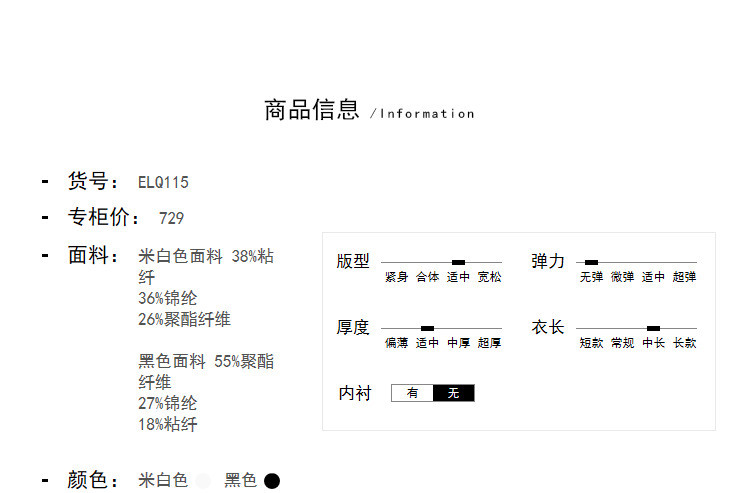Click the black color swatch circle
Viewport: 750px width, 493px height.
[272, 481]
